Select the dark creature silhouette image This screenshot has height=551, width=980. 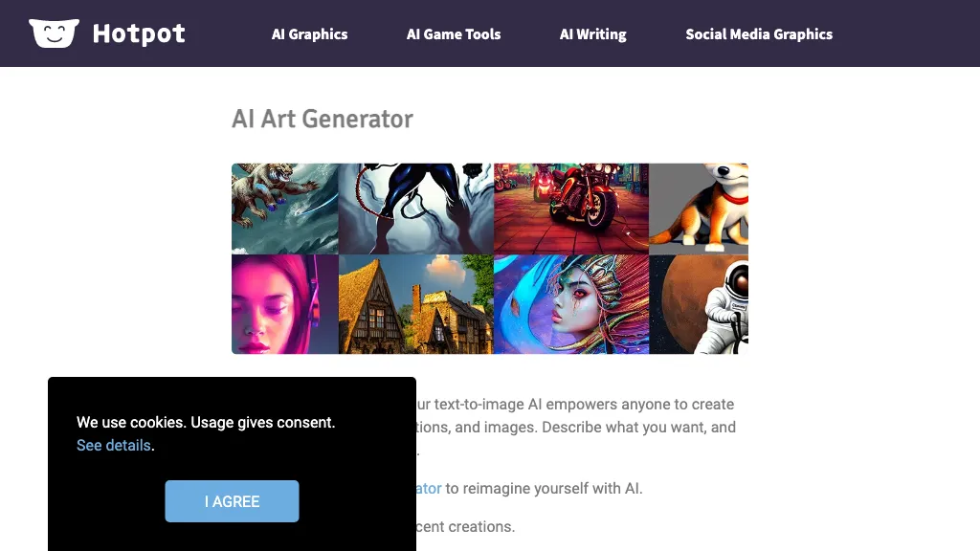point(415,208)
